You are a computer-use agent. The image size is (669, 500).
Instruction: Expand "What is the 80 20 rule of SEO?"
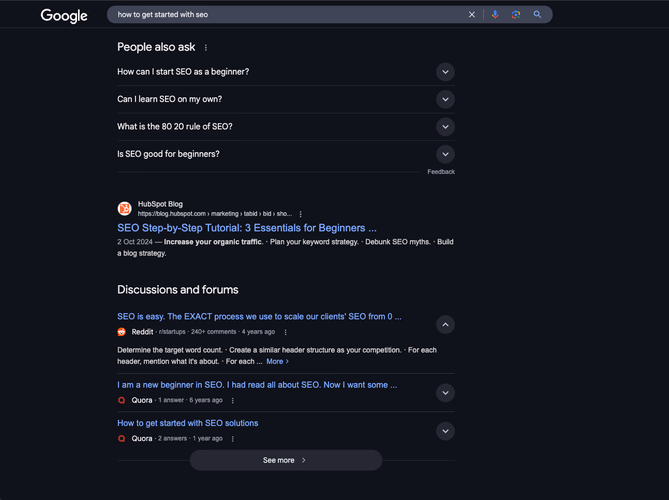tap(446, 127)
